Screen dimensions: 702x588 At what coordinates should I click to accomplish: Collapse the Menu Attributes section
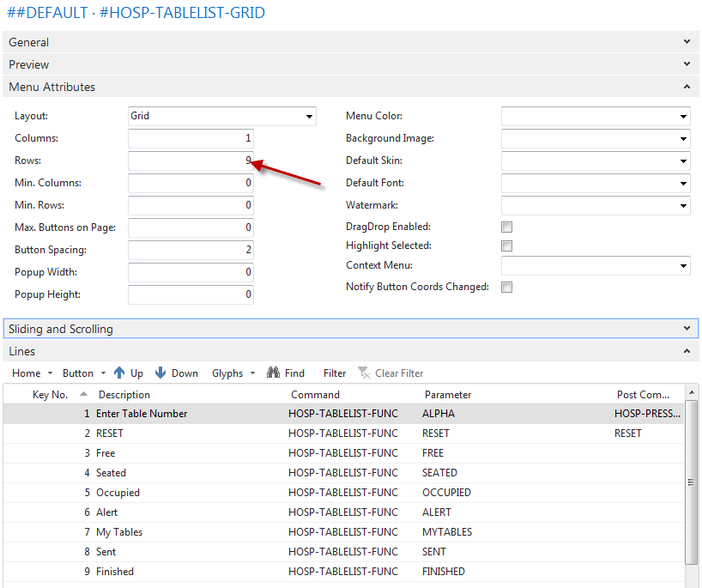[687, 87]
